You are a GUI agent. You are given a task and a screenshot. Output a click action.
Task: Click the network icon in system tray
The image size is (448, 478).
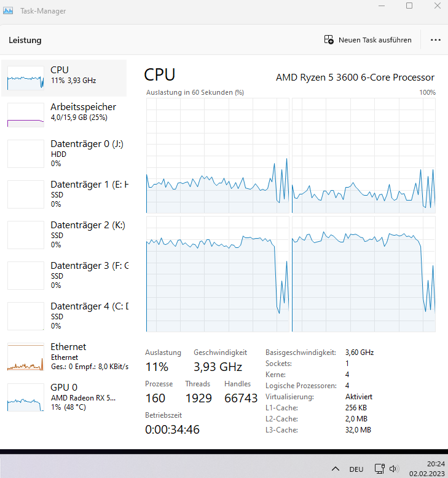pos(379,469)
